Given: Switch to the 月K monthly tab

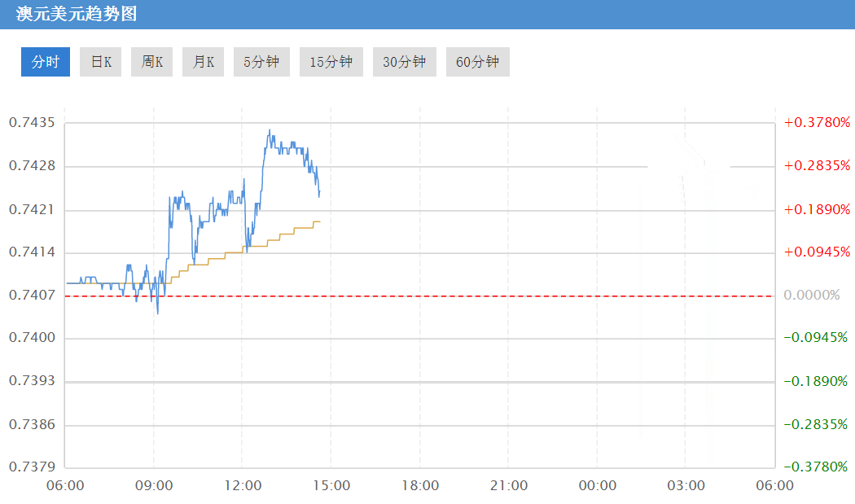Looking at the screenshot, I should [x=204, y=62].
